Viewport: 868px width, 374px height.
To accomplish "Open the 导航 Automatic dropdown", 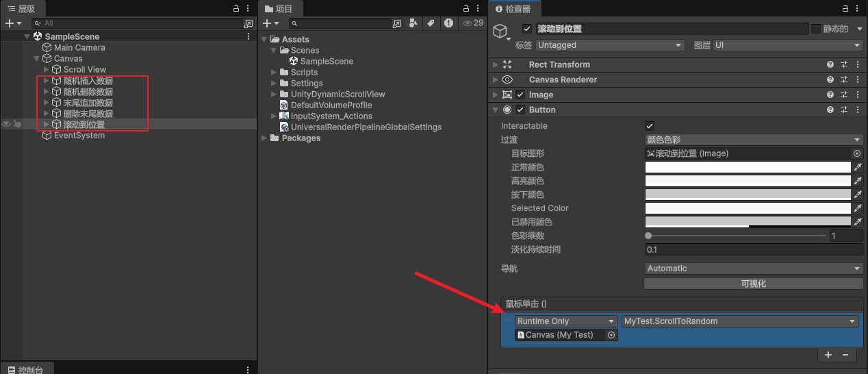I will pyautogui.click(x=754, y=269).
